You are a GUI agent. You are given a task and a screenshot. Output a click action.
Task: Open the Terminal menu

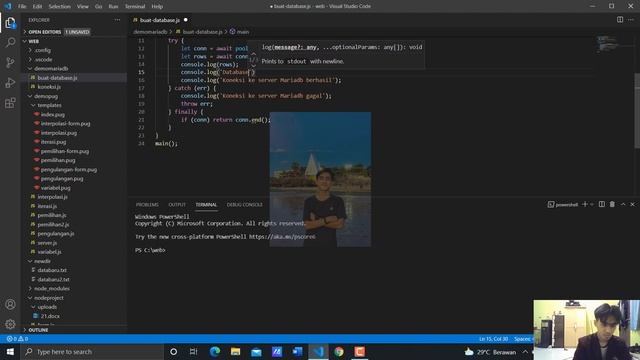click(135, 7)
